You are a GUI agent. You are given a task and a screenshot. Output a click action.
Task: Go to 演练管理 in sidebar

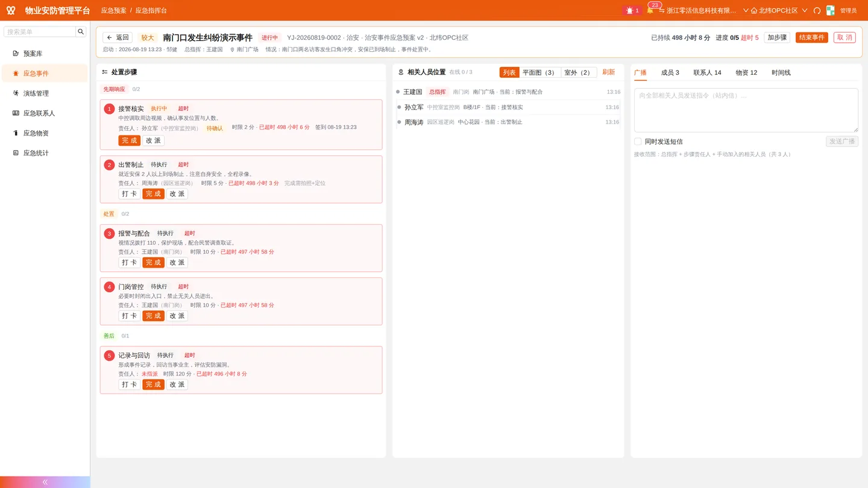click(x=45, y=93)
